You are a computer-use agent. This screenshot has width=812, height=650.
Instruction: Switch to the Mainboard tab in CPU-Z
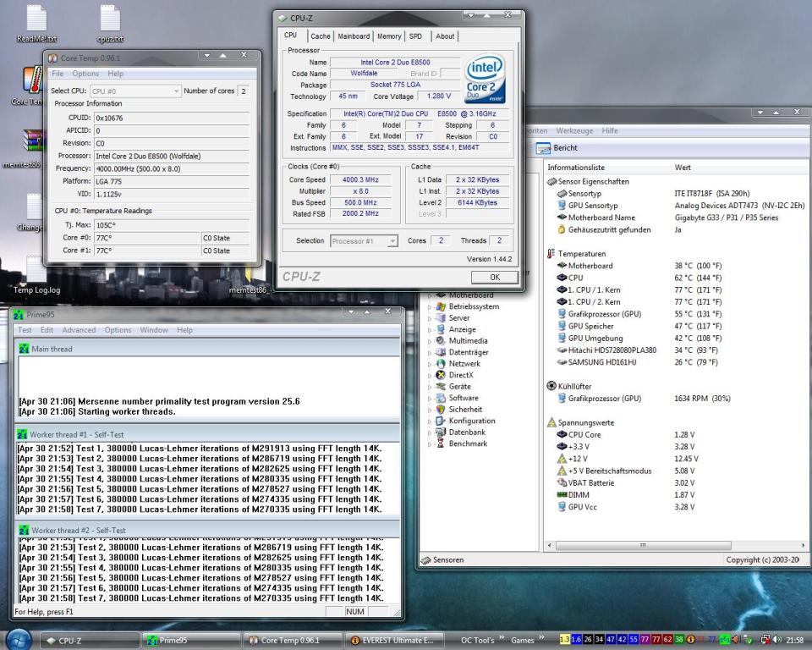[354, 36]
